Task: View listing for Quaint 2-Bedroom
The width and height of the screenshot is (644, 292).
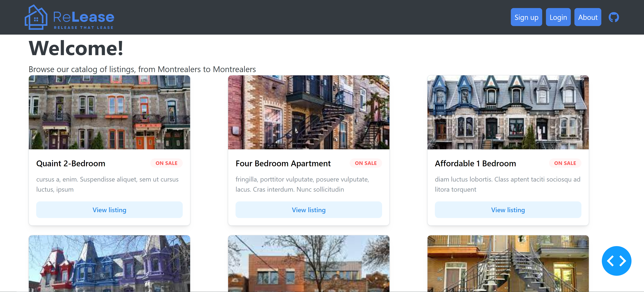Action: (x=109, y=210)
